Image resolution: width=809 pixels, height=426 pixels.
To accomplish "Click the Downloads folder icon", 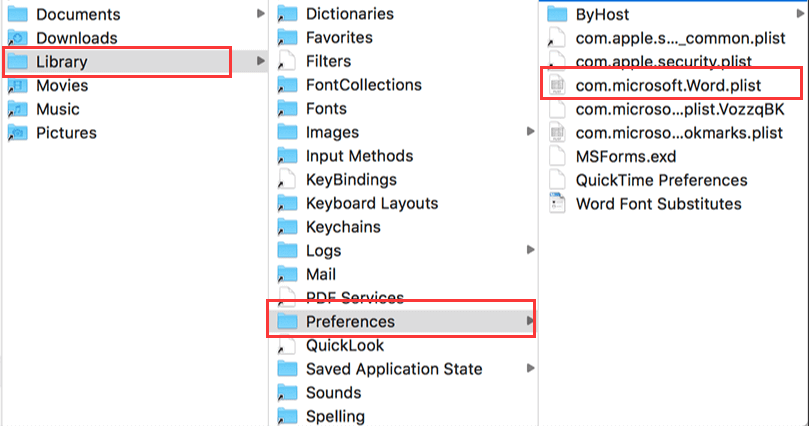I will (x=18, y=38).
